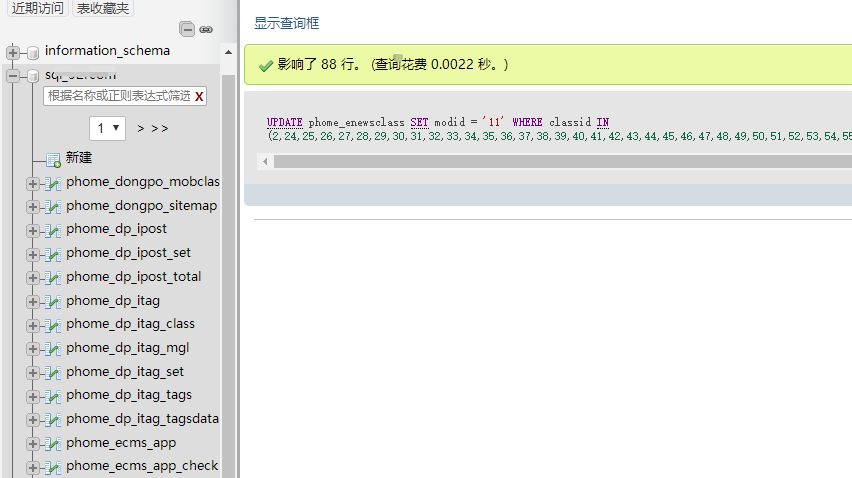Click the phome_dp_ipost table icon

point(53,230)
